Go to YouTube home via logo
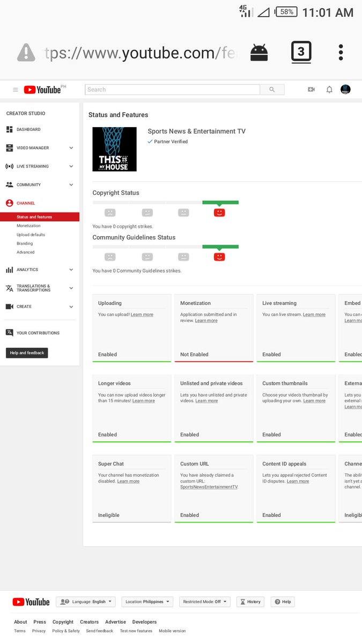The width and height of the screenshot is (362, 644). [42, 90]
